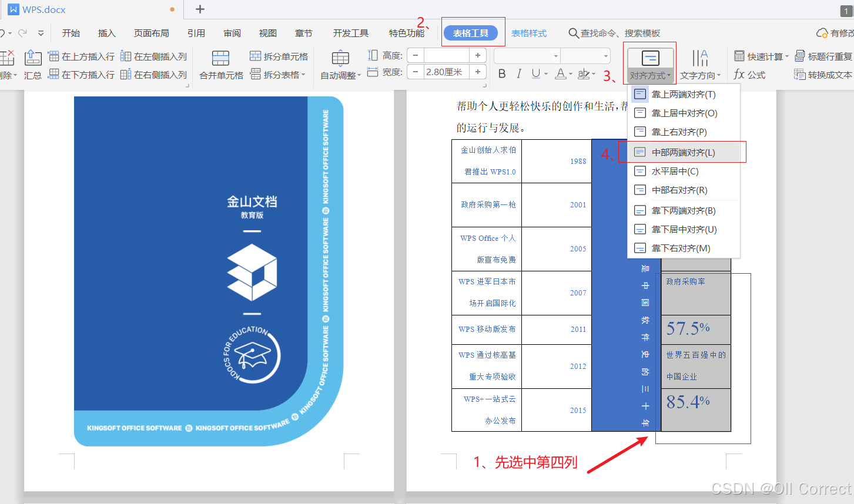Open the font size combo box
The height and width of the screenshot is (504, 854).
(585, 56)
